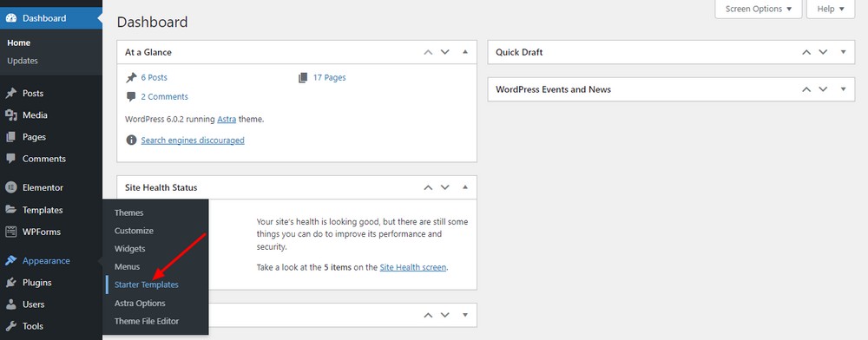The width and height of the screenshot is (868, 340).
Task: Open Widgets in Appearance submenu
Action: point(130,249)
